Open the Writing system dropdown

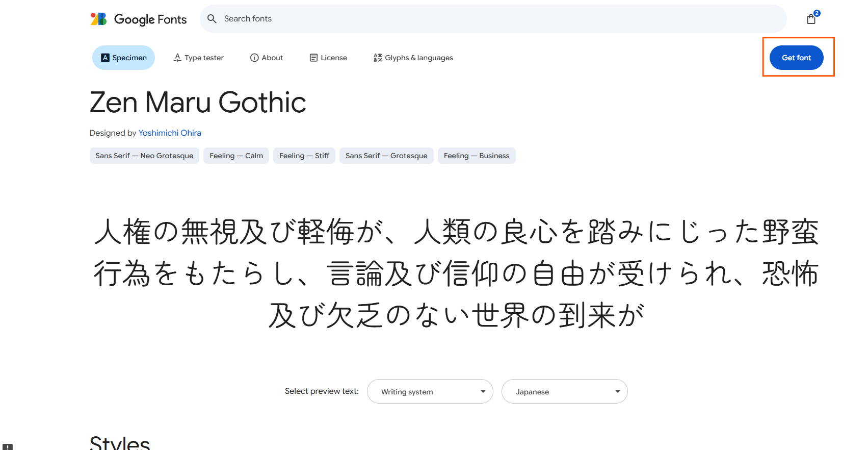(430, 391)
